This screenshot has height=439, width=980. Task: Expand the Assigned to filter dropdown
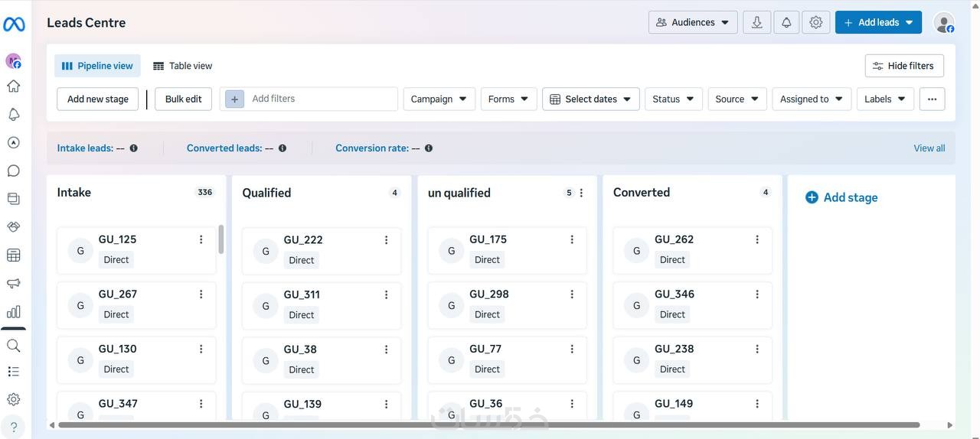812,99
